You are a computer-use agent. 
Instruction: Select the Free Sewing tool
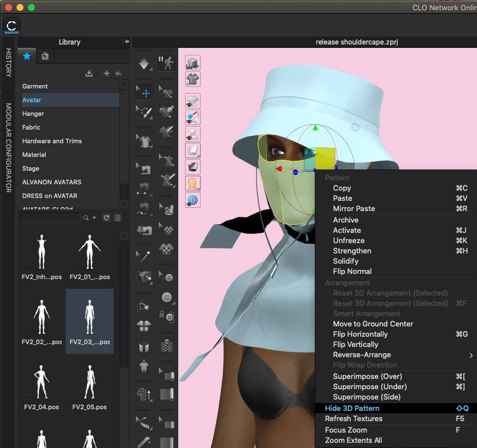pos(144,209)
